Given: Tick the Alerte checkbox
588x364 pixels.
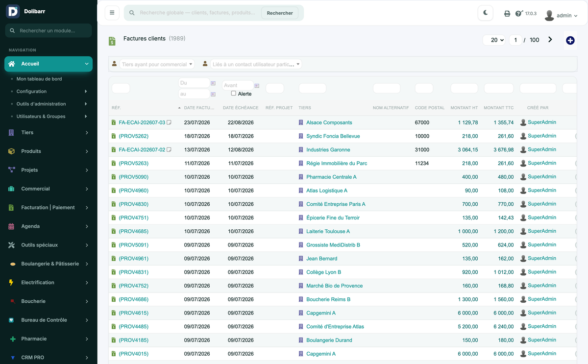Looking at the screenshot, I should point(234,93).
